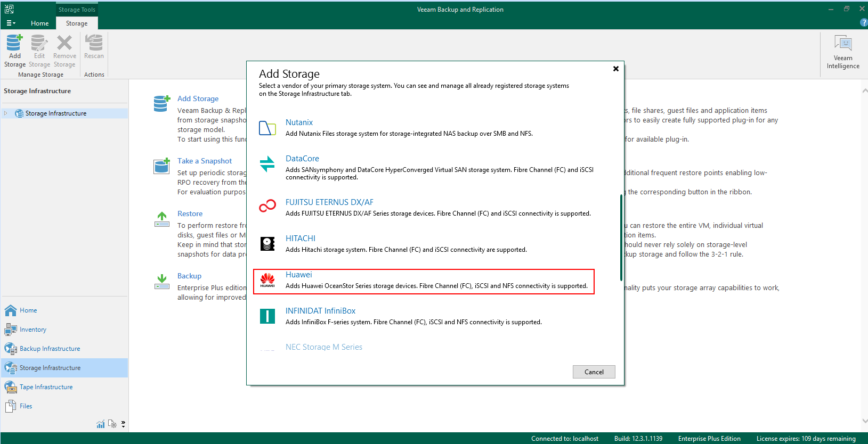Click the Home navigation icon
The width and height of the screenshot is (868, 444).
[x=11, y=310]
